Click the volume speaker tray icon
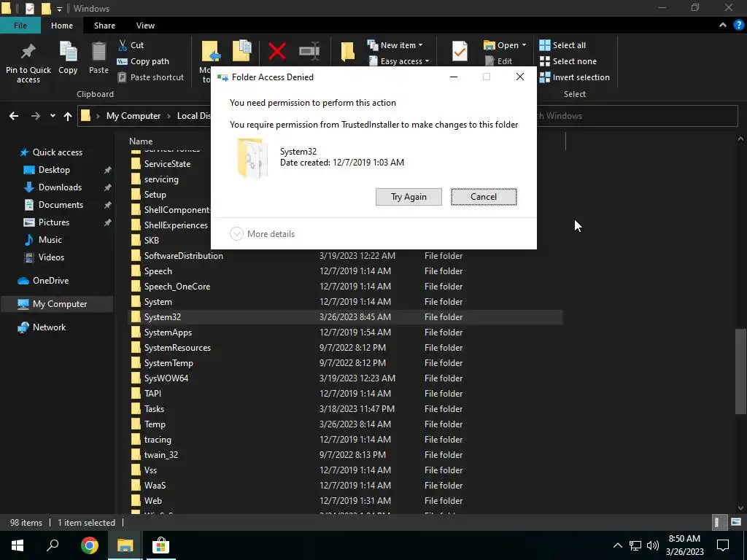The height and width of the screenshot is (560, 747). point(653,545)
